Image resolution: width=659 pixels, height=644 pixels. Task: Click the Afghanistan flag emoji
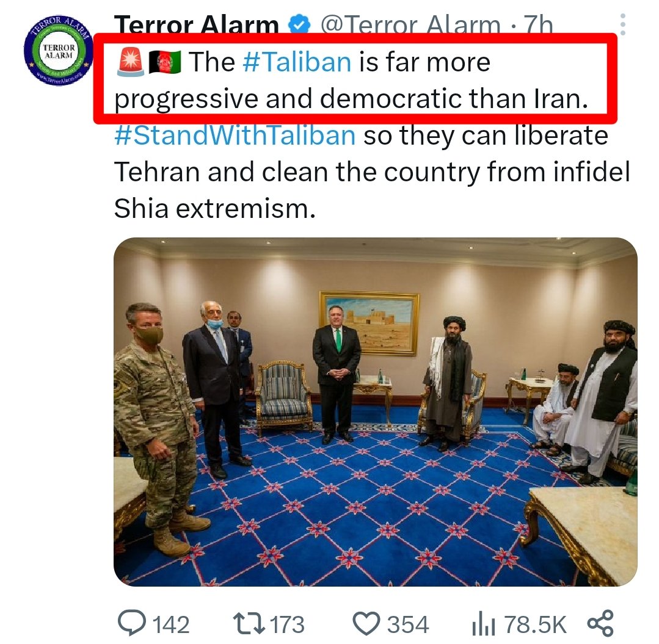coord(165,62)
